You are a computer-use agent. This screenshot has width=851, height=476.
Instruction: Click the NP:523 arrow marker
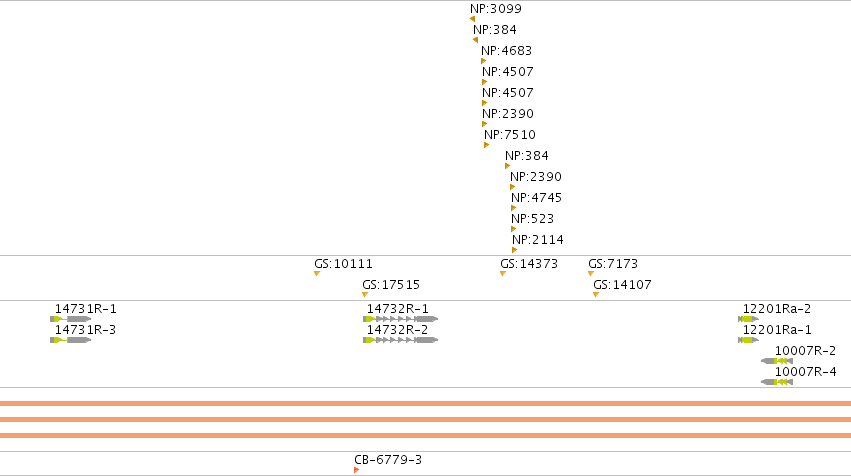(x=513, y=229)
